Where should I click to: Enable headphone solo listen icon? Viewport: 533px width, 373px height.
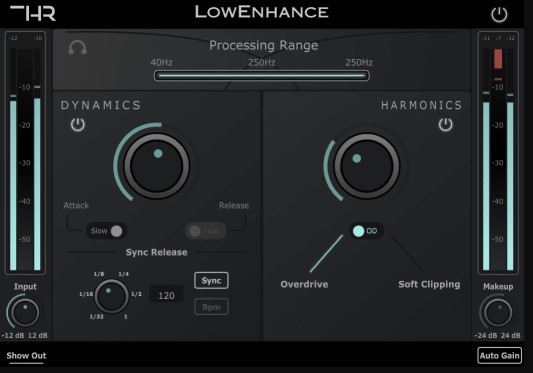tap(78, 48)
